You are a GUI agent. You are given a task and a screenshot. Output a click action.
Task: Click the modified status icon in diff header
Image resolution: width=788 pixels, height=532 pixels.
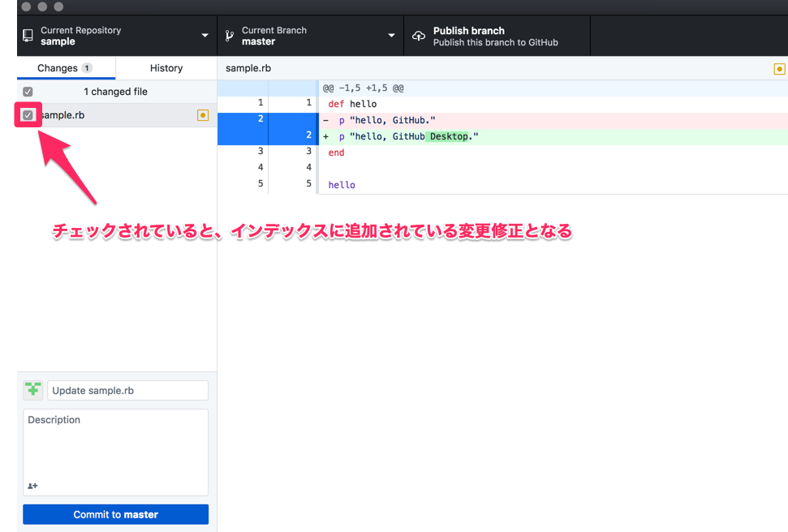pos(779,69)
